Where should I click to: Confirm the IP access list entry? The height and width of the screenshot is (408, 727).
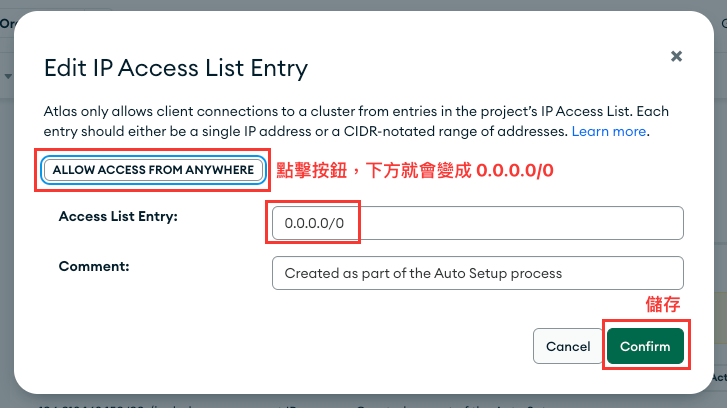645,346
